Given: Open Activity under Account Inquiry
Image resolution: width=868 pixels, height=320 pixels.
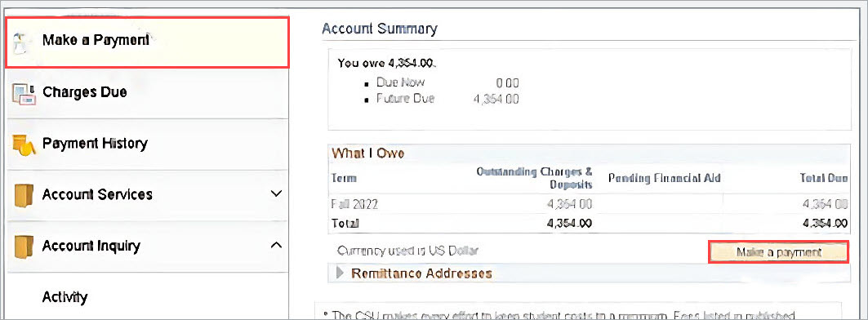Looking at the screenshot, I should [x=65, y=297].
